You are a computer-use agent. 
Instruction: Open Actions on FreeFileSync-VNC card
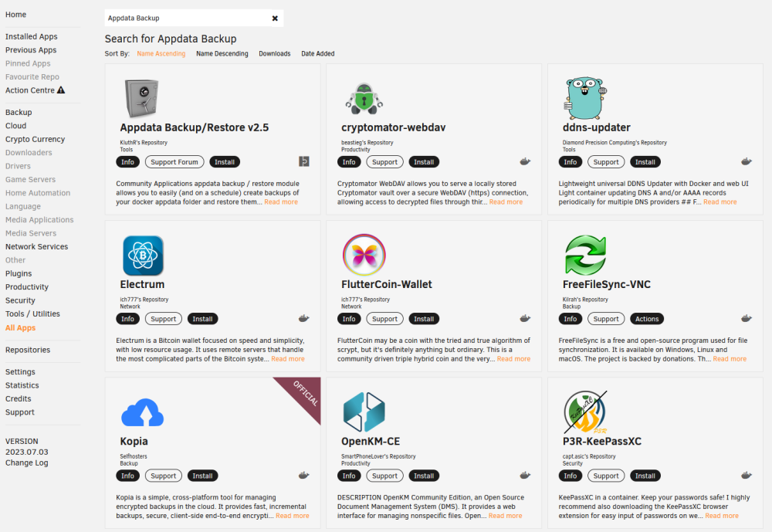(647, 319)
